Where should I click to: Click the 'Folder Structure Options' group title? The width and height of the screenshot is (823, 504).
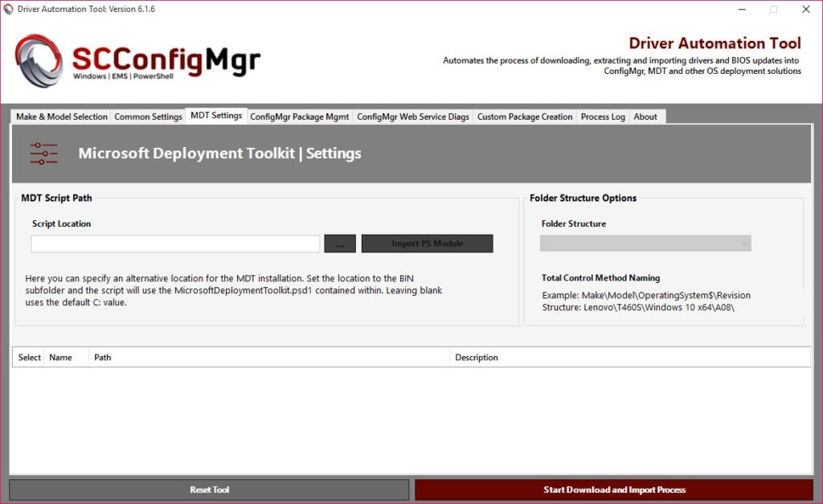point(583,198)
